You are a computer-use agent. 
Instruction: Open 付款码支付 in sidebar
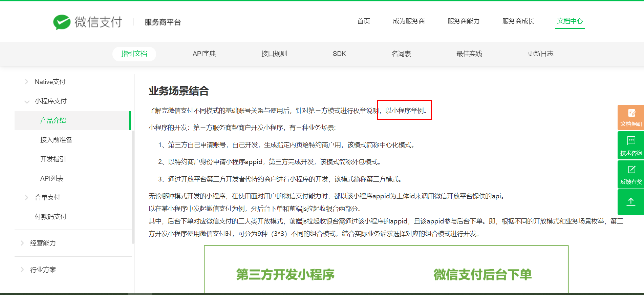pyautogui.click(x=51, y=217)
